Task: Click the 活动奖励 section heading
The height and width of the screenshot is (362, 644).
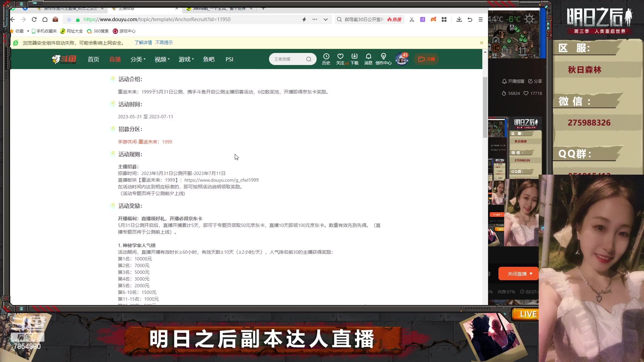Action: tap(130, 206)
